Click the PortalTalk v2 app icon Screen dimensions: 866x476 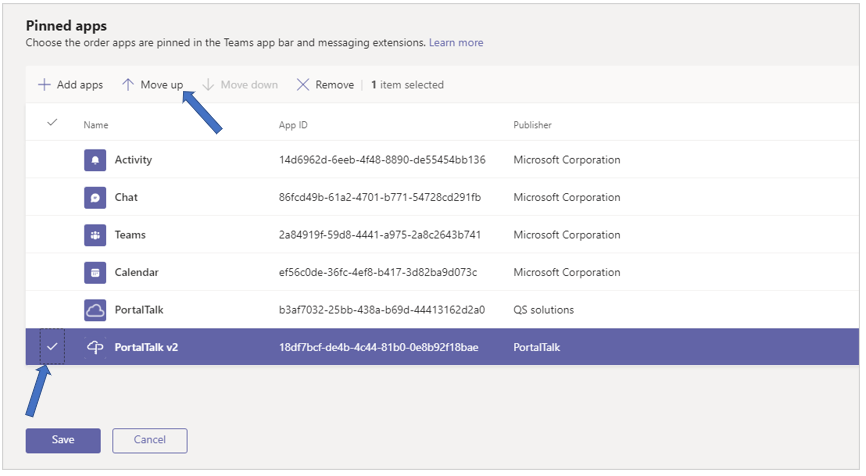[95, 347]
